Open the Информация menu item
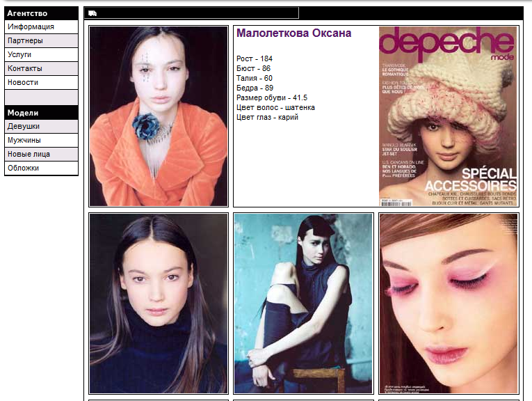532x401 pixels. tap(42, 27)
